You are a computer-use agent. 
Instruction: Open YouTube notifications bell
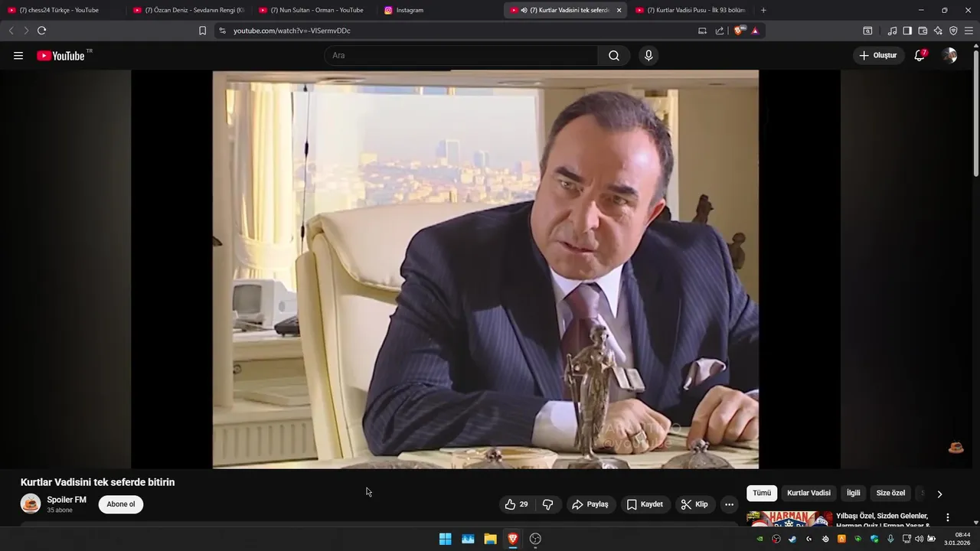click(920, 55)
